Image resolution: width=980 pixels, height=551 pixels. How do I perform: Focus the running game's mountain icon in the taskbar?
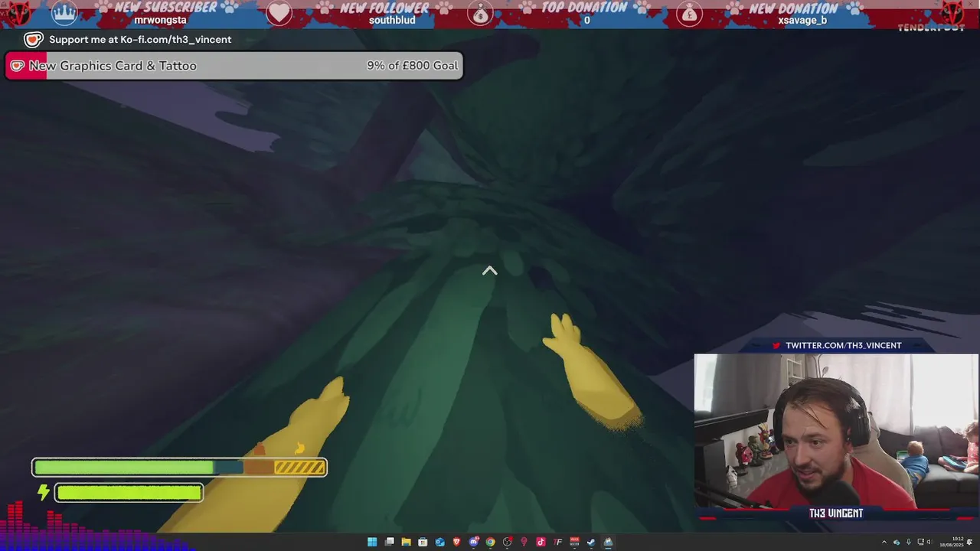(608, 542)
